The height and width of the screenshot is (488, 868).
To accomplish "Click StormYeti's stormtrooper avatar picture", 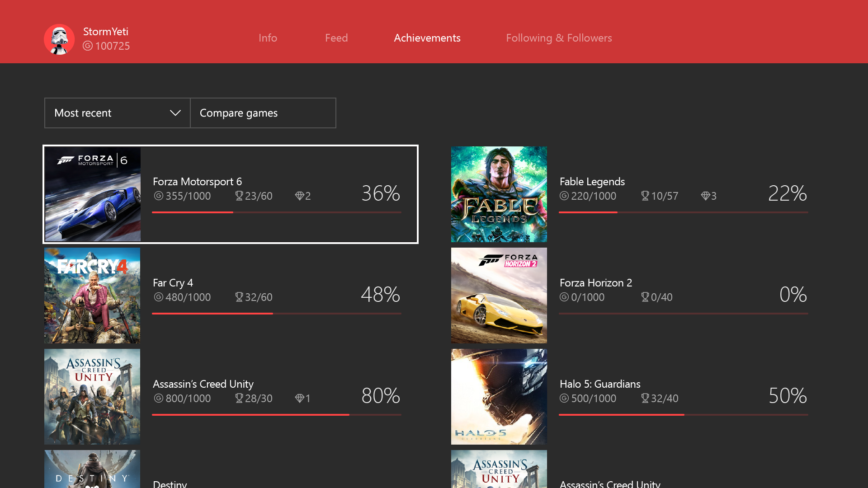I will (59, 39).
